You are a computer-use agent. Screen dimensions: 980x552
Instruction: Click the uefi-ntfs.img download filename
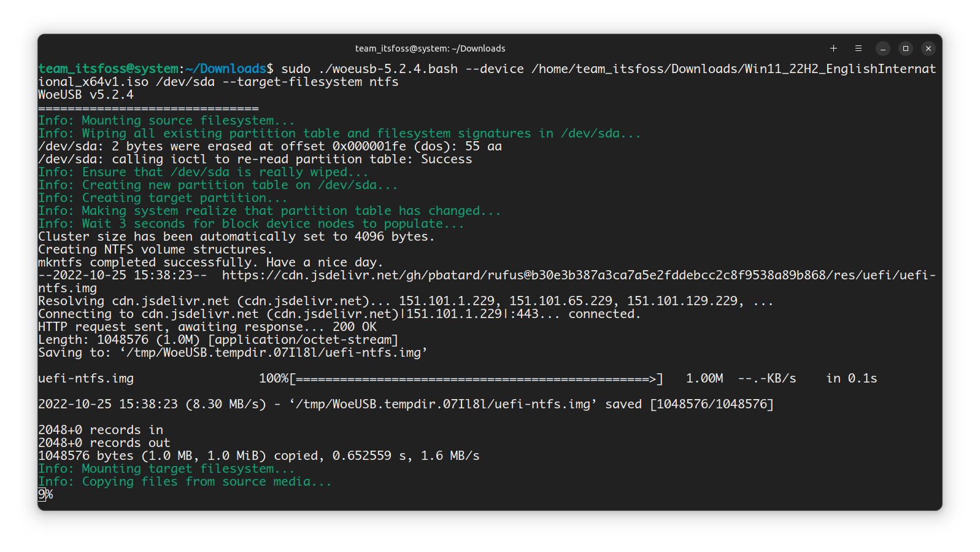click(x=86, y=378)
